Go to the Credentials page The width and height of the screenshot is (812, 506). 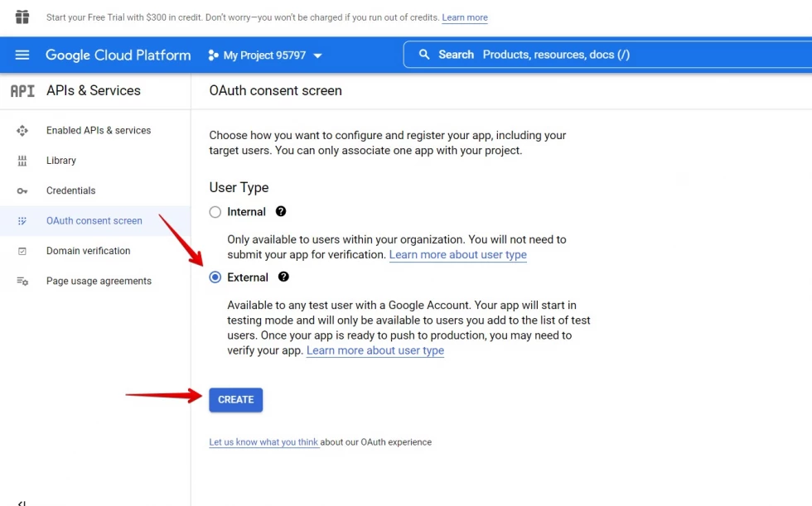70,190
